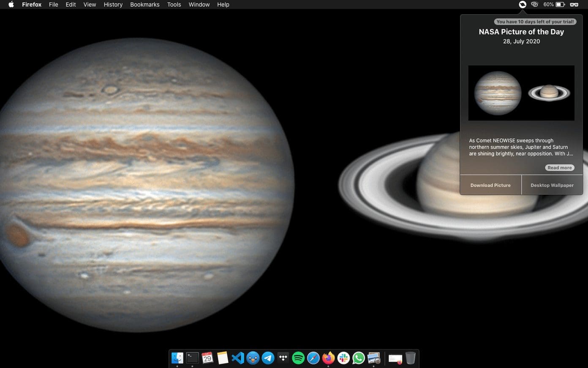
Task: Click the Read more link
Action: (560, 168)
